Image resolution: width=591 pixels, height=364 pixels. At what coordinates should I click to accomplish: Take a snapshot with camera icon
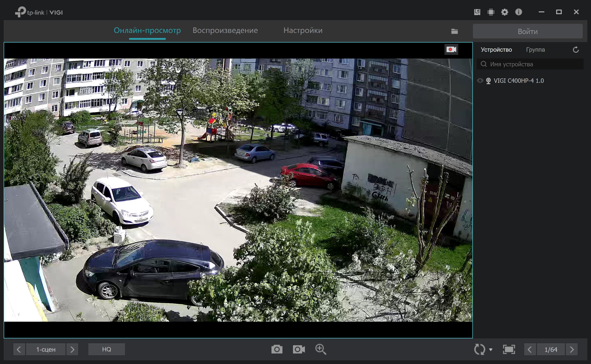(277, 349)
